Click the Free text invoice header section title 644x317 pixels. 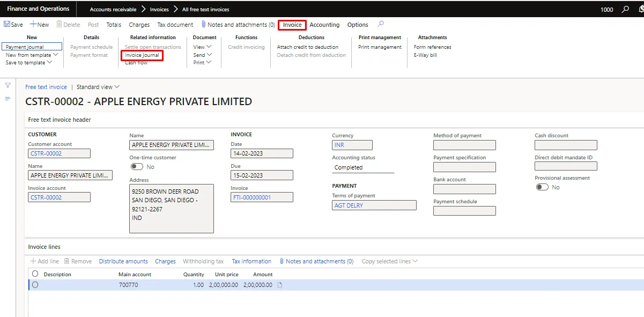[x=60, y=120]
